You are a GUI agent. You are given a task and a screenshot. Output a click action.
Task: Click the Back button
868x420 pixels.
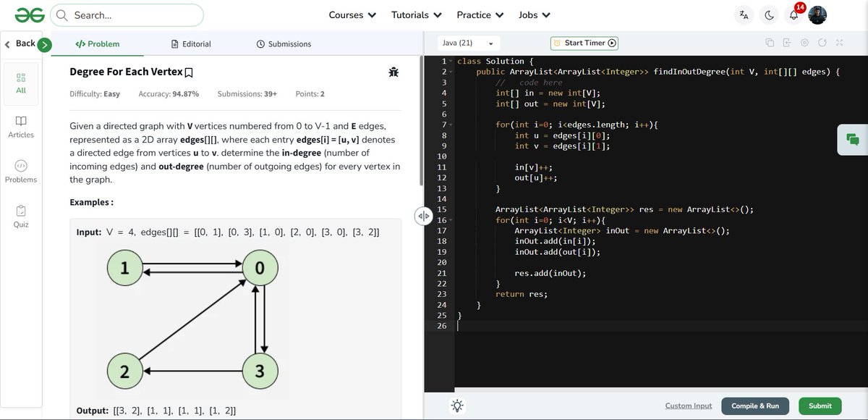[x=20, y=43]
